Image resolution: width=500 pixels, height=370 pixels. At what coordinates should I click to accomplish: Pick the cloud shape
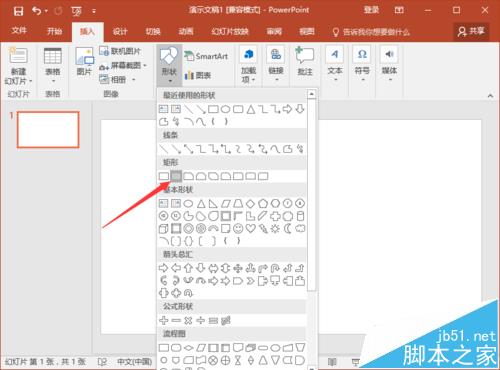(x=300, y=229)
